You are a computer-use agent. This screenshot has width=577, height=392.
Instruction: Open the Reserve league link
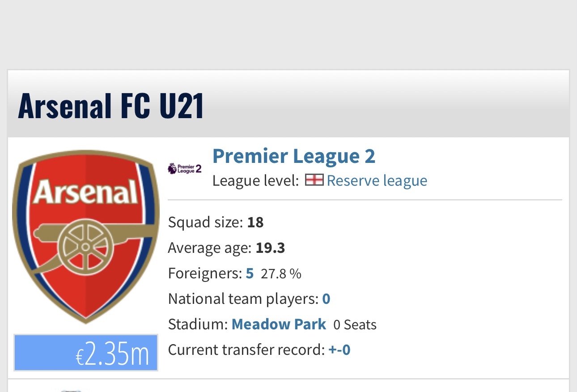[377, 180]
